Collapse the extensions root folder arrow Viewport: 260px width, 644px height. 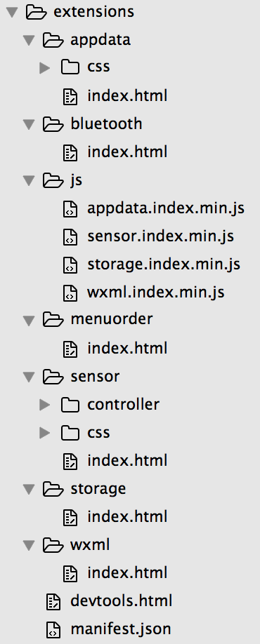12,12
